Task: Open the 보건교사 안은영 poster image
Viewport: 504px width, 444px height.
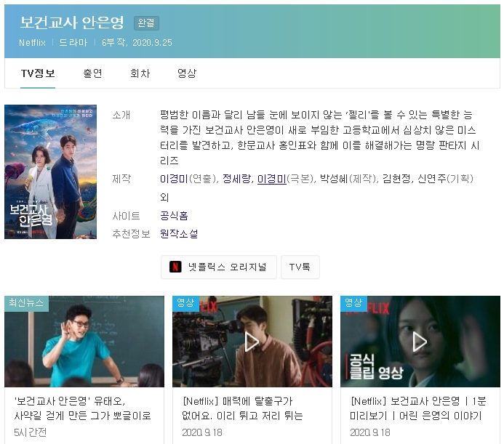Action: 50,171
